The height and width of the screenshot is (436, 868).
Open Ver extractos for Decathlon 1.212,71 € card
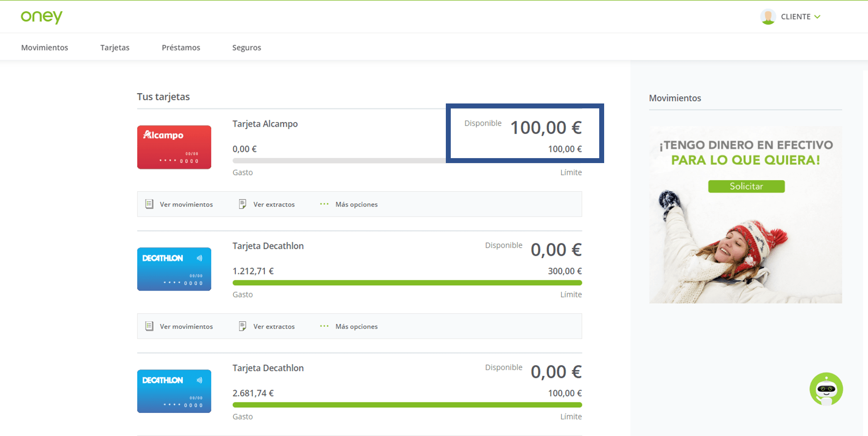[274, 327]
